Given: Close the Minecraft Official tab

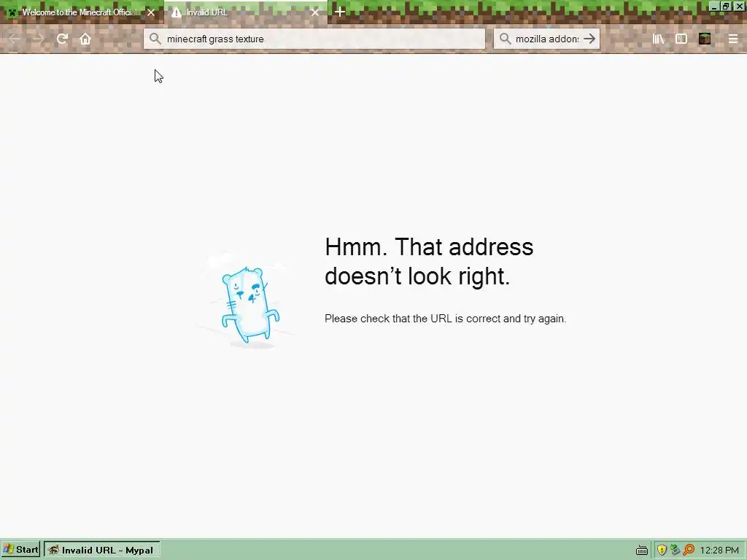Looking at the screenshot, I should click(151, 12).
